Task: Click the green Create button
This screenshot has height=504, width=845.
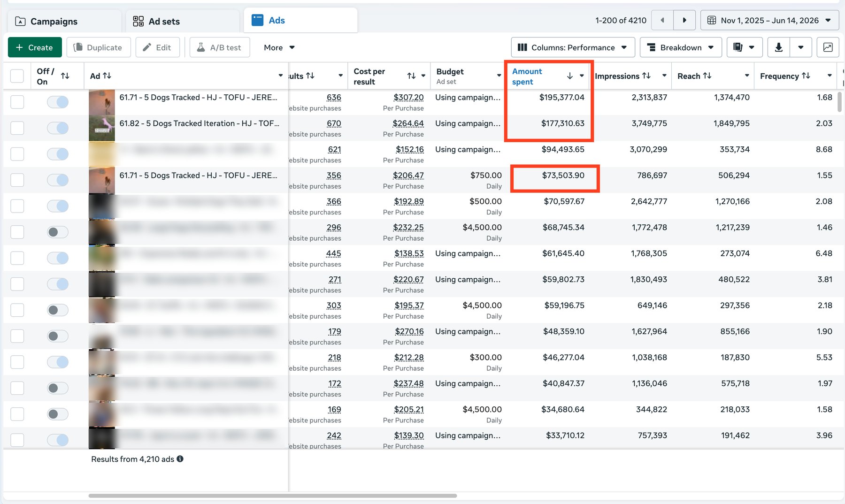Action: 34,47
